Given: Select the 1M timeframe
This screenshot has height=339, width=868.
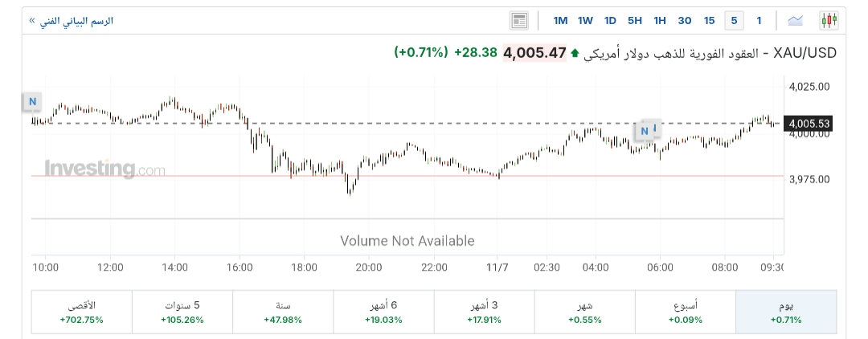Looking at the screenshot, I should [x=560, y=20].
